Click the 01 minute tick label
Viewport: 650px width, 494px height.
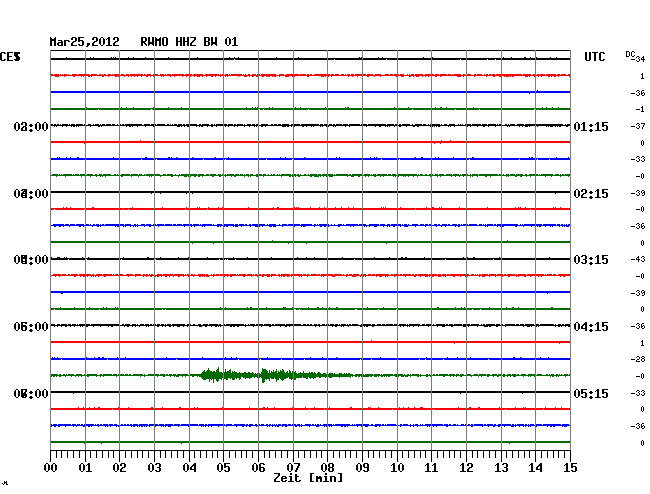[85, 468]
